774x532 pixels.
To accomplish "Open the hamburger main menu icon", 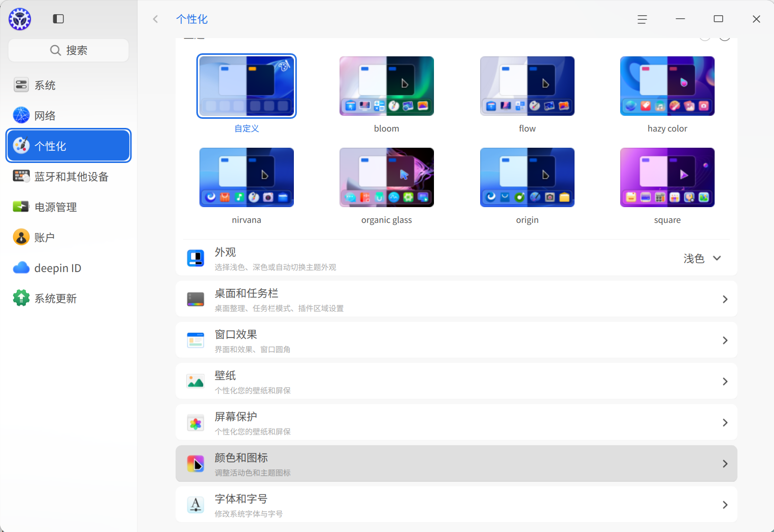I will 642,19.
